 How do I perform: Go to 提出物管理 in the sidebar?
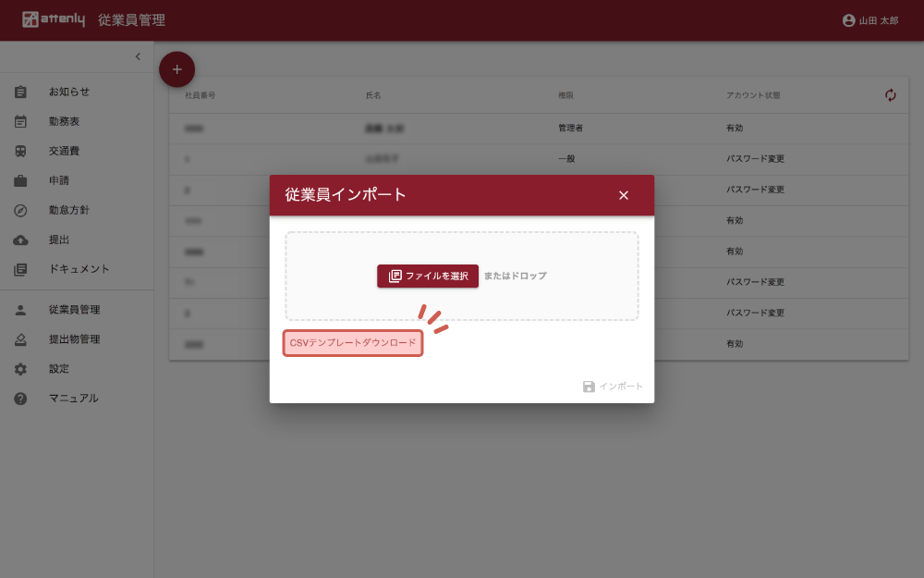pos(74,339)
